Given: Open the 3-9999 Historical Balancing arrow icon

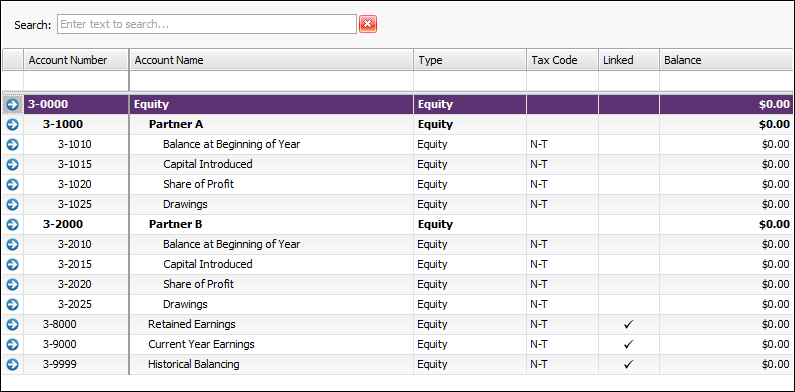Looking at the screenshot, I should [x=13, y=364].
